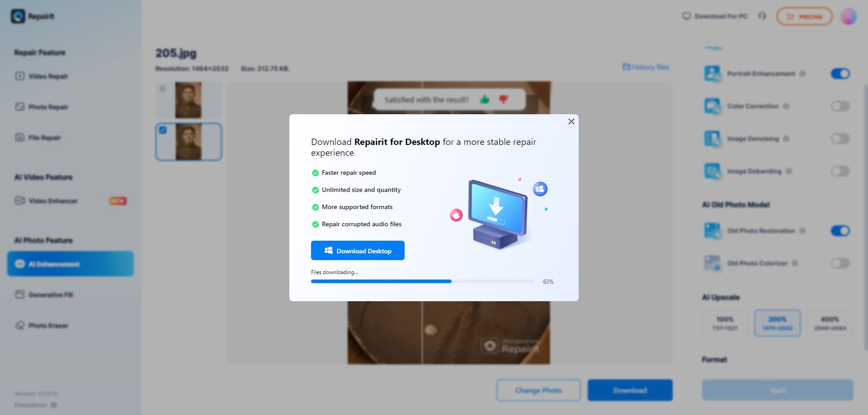Viewport: 868px width, 415px height.
Task: Select 400% AI Upscale option
Action: pos(830,323)
